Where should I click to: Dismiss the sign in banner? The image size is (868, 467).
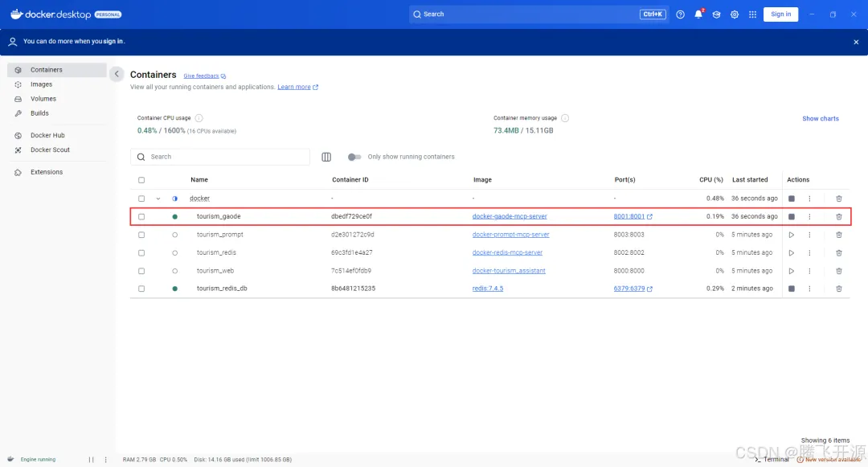pos(856,42)
